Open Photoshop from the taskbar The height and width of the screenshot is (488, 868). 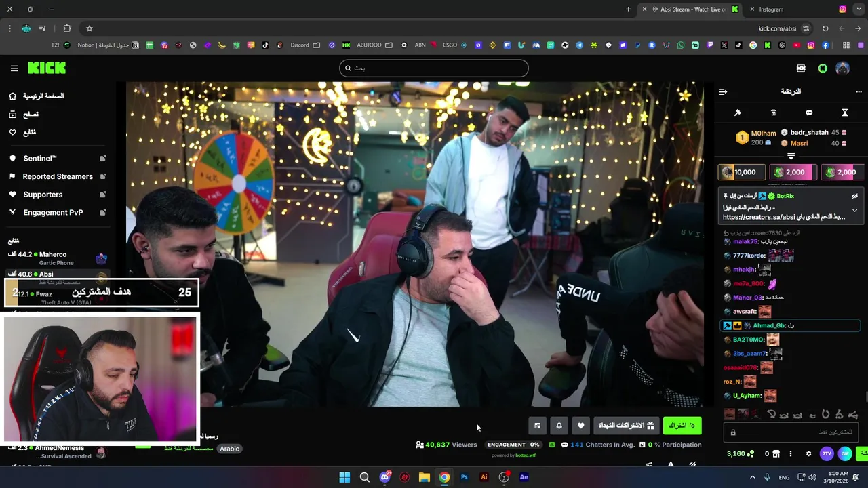[465, 477]
